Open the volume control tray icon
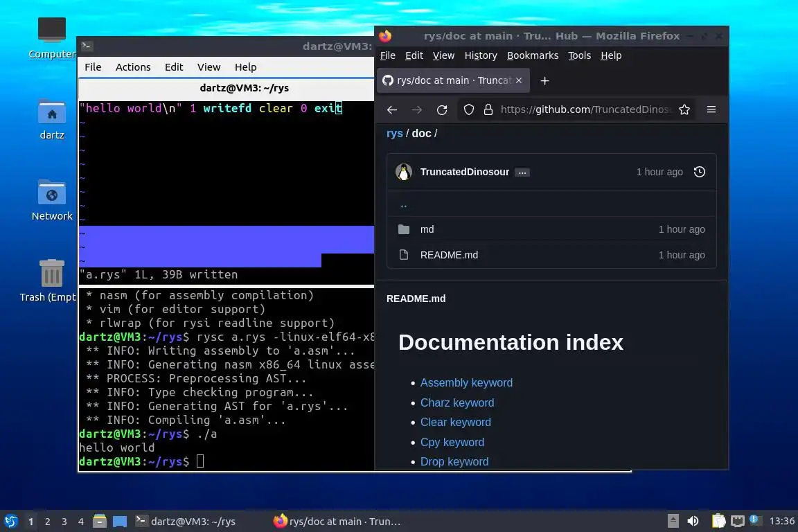798x532 pixels. [x=693, y=522]
